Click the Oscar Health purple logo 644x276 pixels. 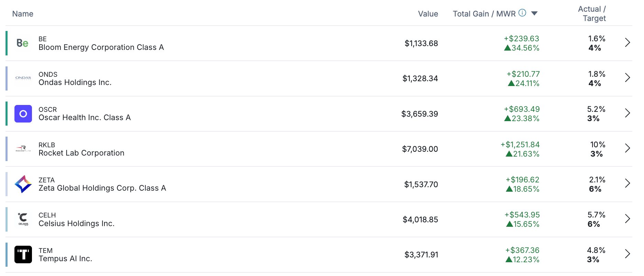[x=23, y=114]
